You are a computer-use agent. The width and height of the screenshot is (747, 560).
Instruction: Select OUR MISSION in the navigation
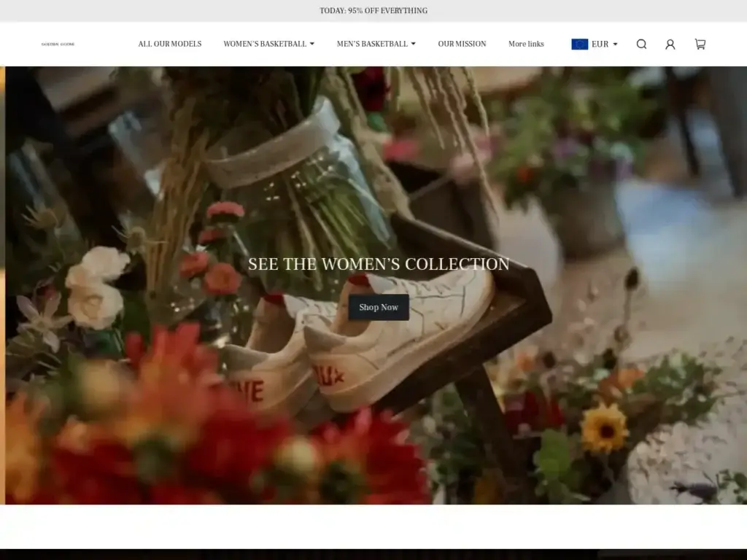click(462, 44)
